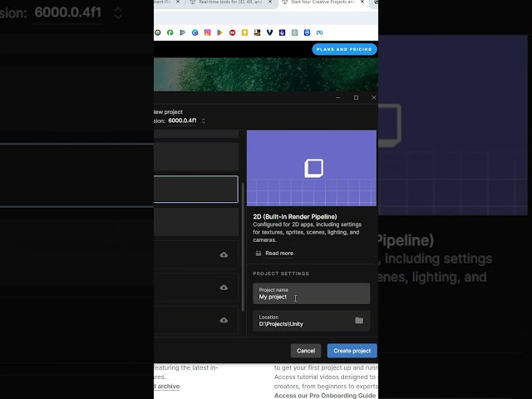532x399 pixels.
Task: Click the Plans and Pricing button
Action: (344, 49)
